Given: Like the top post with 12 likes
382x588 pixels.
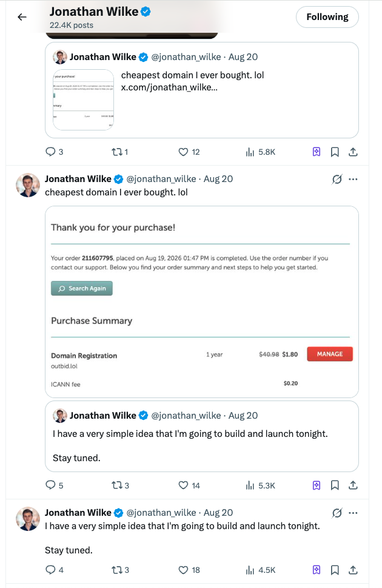Looking at the screenshot, I should click(189, 152).
